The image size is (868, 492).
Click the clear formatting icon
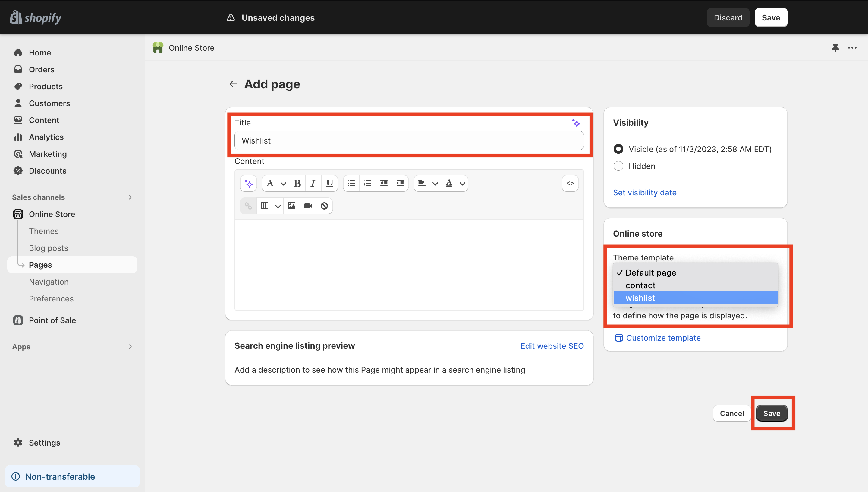pyautogui.click(x=324, y=206)
